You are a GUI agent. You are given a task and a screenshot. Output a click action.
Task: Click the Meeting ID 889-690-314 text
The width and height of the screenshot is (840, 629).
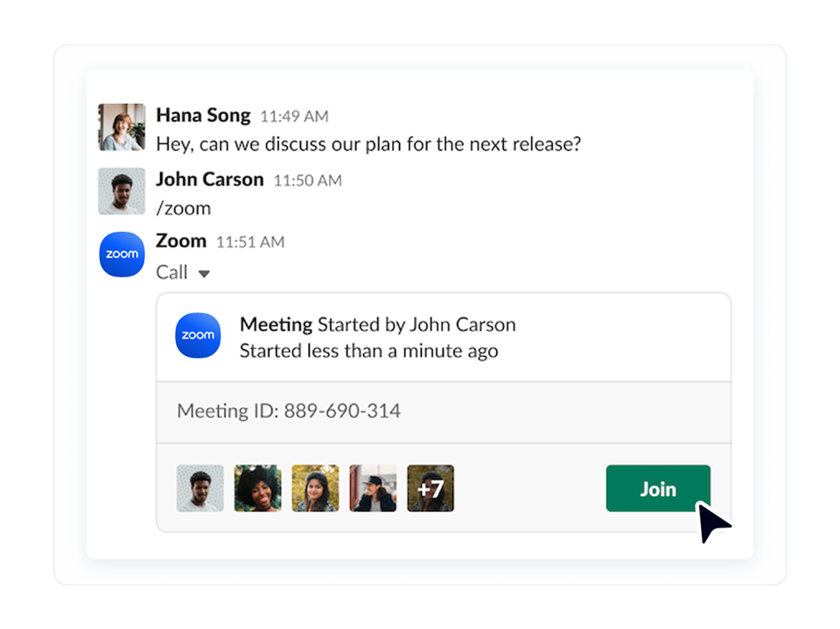coord(289,410)
